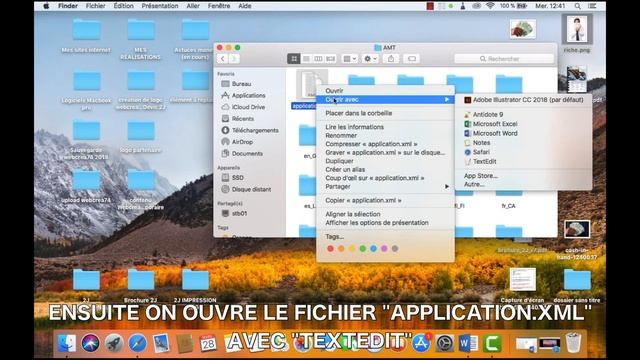Expand the Ouvrir avec submenu entry
This screenshot has height=360, width=640.
(385, 100)
